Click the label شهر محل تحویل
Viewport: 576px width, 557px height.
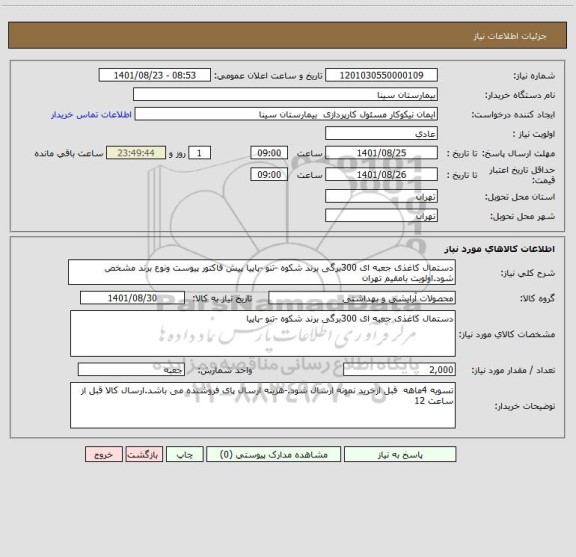522,216
